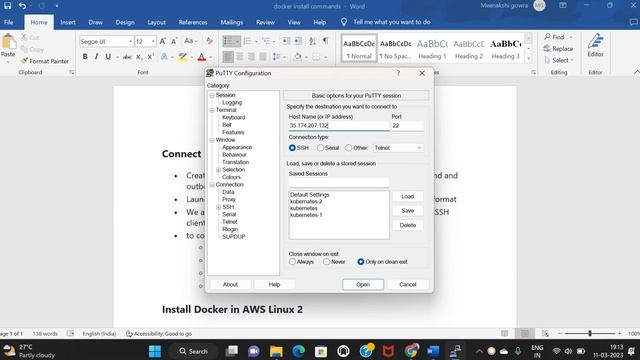Increase paragraph indent

click(x=298, y=41)
